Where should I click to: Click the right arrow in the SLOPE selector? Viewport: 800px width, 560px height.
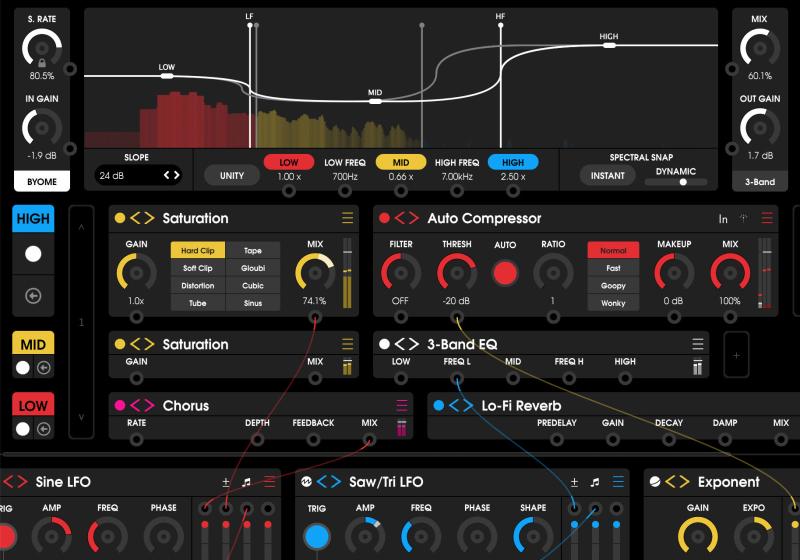pos(177,175)
